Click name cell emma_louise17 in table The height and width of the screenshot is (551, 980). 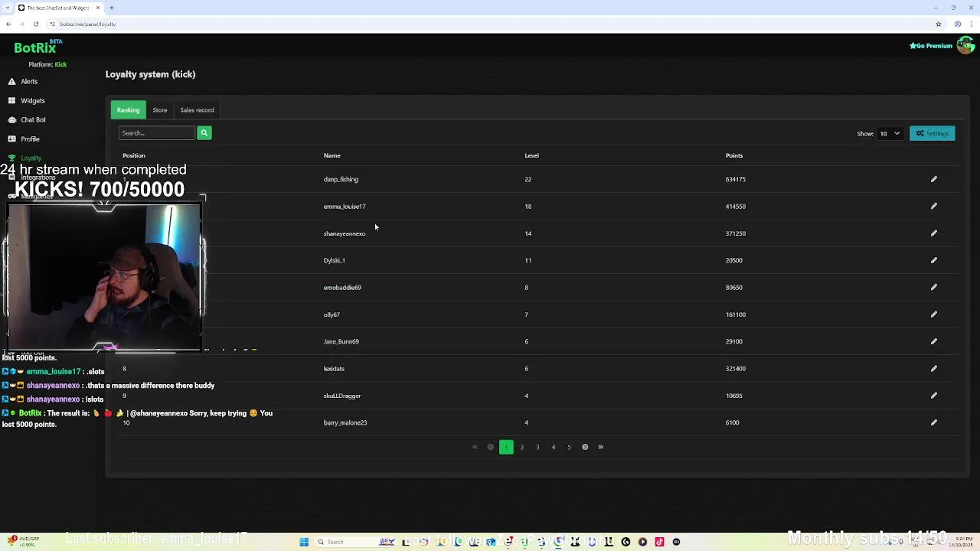coord(345,206)
